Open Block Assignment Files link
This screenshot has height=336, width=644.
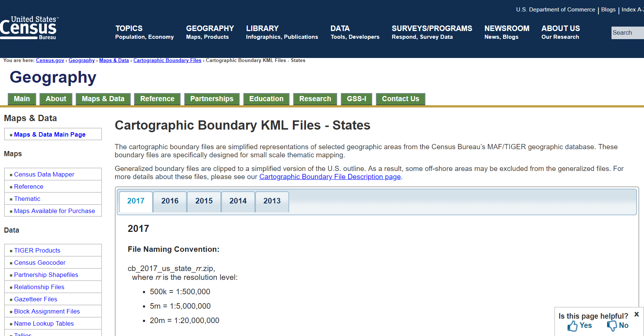[x=47, y=311]
